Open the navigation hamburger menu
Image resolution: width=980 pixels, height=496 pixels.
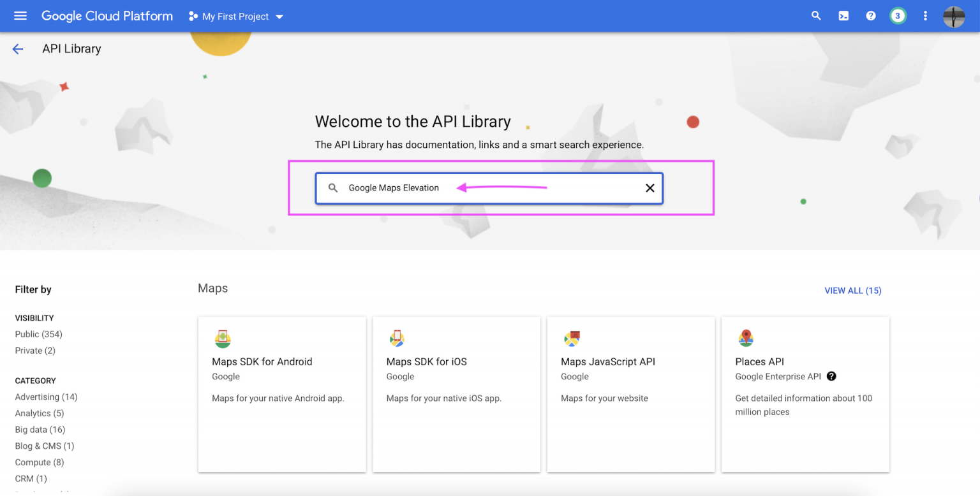tap(20, 15)
